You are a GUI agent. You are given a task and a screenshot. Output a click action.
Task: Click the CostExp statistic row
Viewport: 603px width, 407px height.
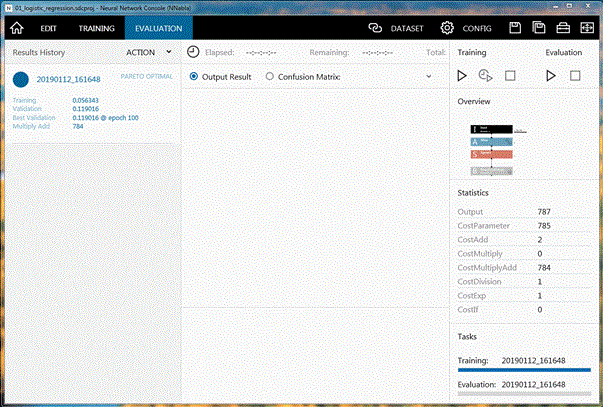point(524,295)
